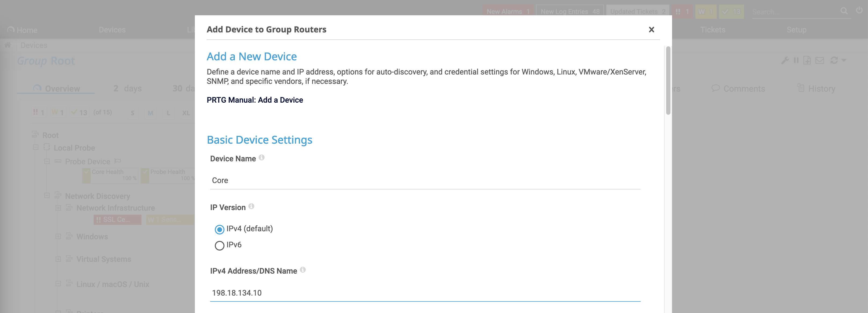868x313 pixels.
Task: Collapse the Local Probe tree node
Action: coord(36,147)
